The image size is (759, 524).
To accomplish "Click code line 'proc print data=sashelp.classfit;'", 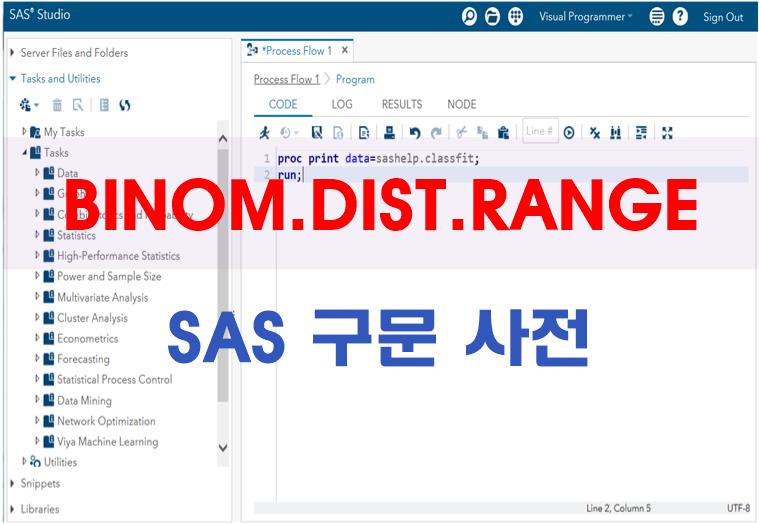I will click(378, 159).
